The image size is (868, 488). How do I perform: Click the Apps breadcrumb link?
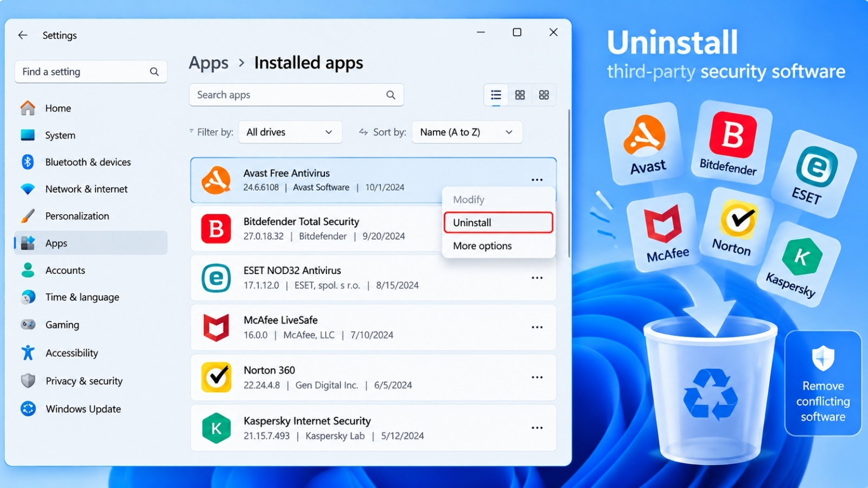pyautogui.click(x=209, y=63)
